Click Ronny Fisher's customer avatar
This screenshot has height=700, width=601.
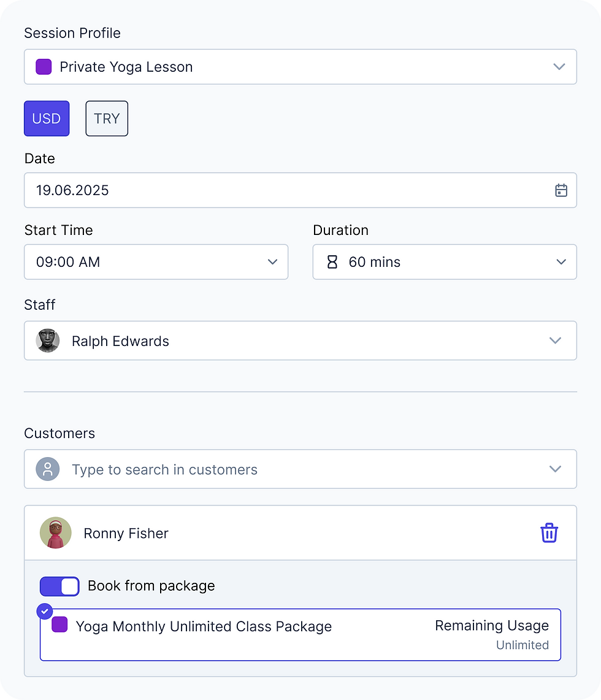(x=56, y=533)
